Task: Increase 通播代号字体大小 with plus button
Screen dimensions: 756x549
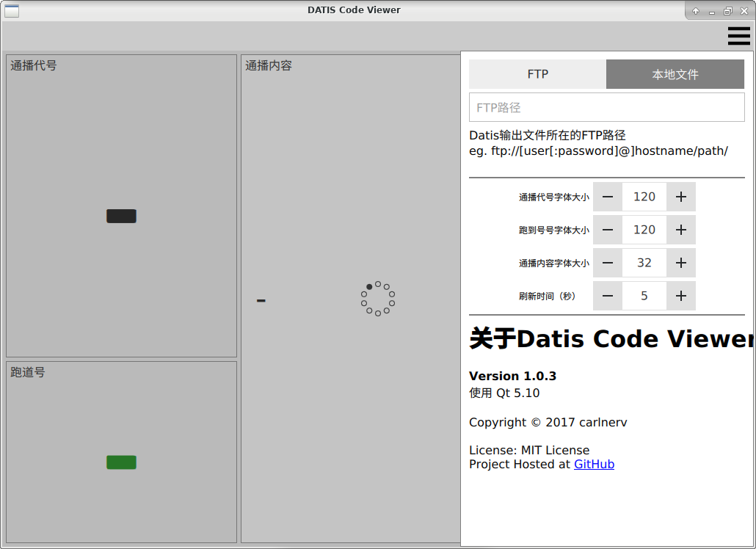Action: click(x=681, y=197)
